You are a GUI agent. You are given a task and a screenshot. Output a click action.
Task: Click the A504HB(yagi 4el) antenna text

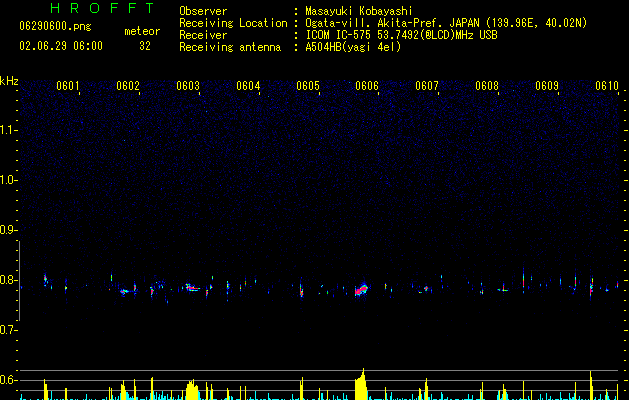coord(353,47)
